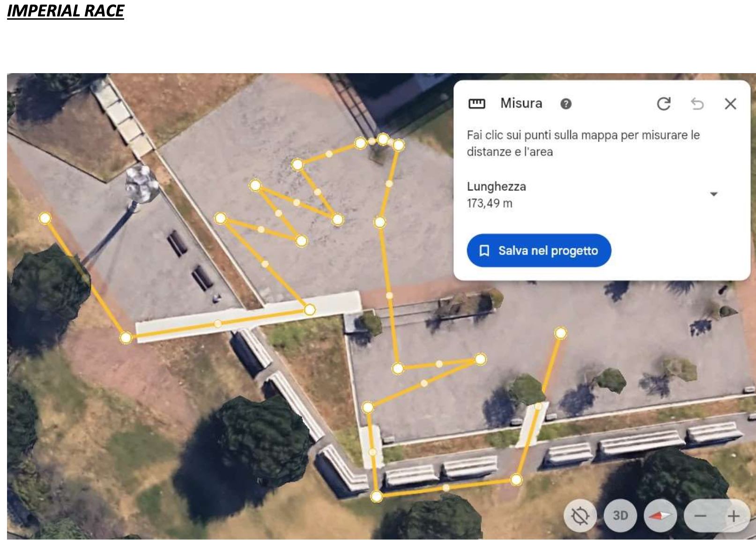Click the Salva nel progetto button

click(x=539, y=251)
